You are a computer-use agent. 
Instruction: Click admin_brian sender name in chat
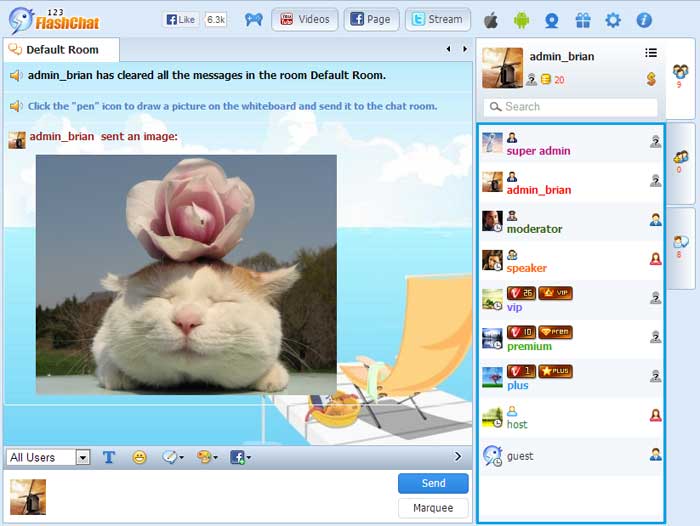pos(62,136)
